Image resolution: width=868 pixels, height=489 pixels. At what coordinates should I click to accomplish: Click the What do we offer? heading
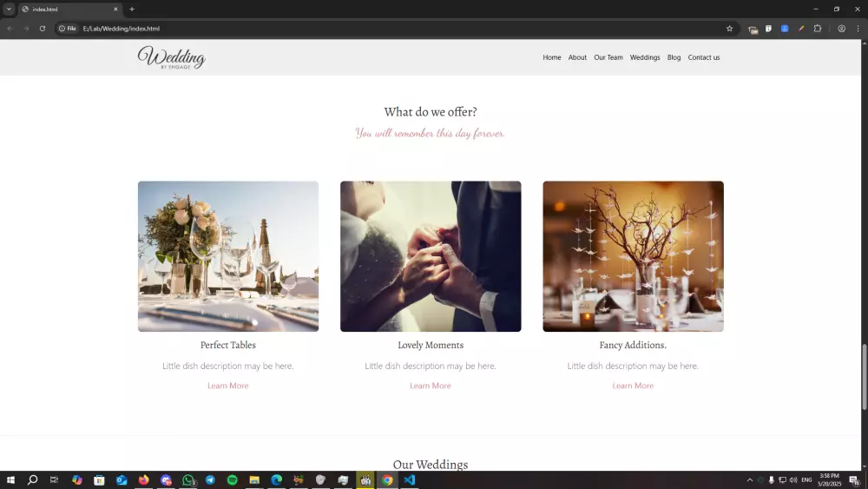pos(431,112)
